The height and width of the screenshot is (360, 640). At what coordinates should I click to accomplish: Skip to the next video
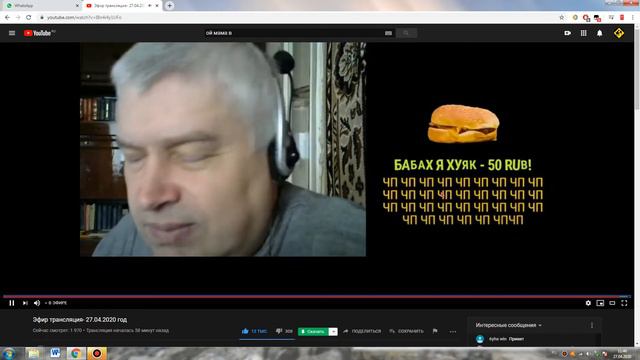[25, 303]
